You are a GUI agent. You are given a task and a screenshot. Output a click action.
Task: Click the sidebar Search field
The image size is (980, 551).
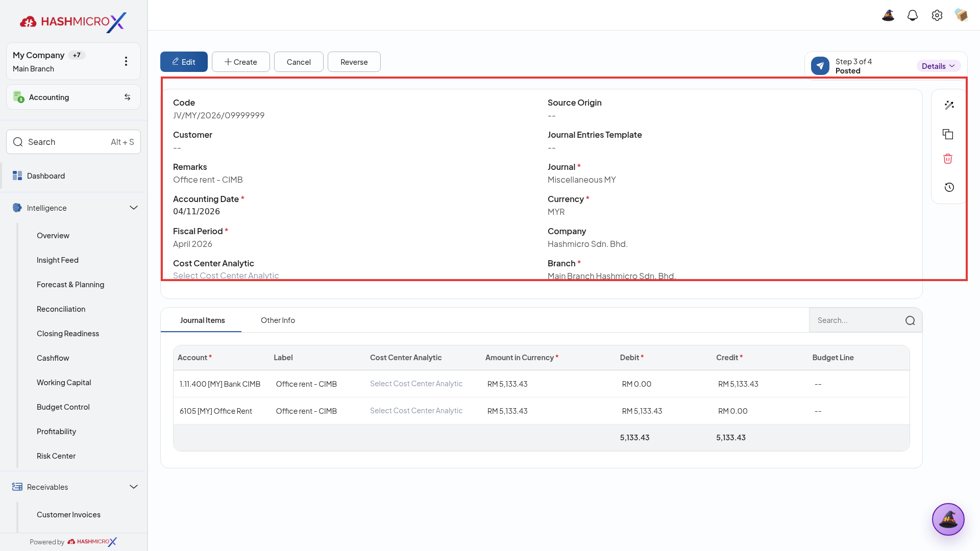[x=73, y=142]
